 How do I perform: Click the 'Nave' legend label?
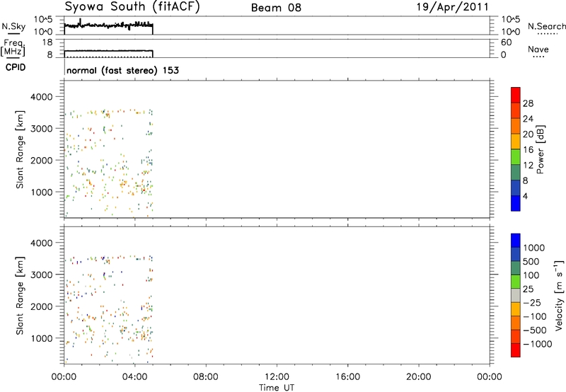[x=538, y=50]
